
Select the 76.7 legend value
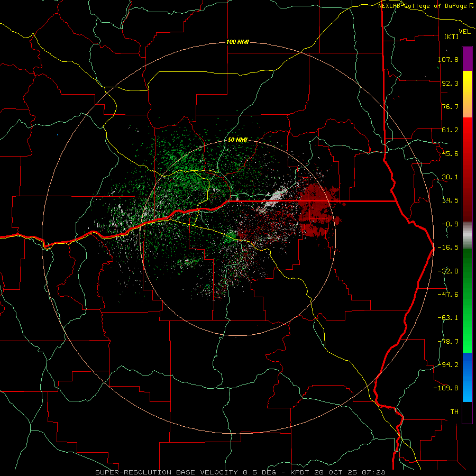(450, 106)
